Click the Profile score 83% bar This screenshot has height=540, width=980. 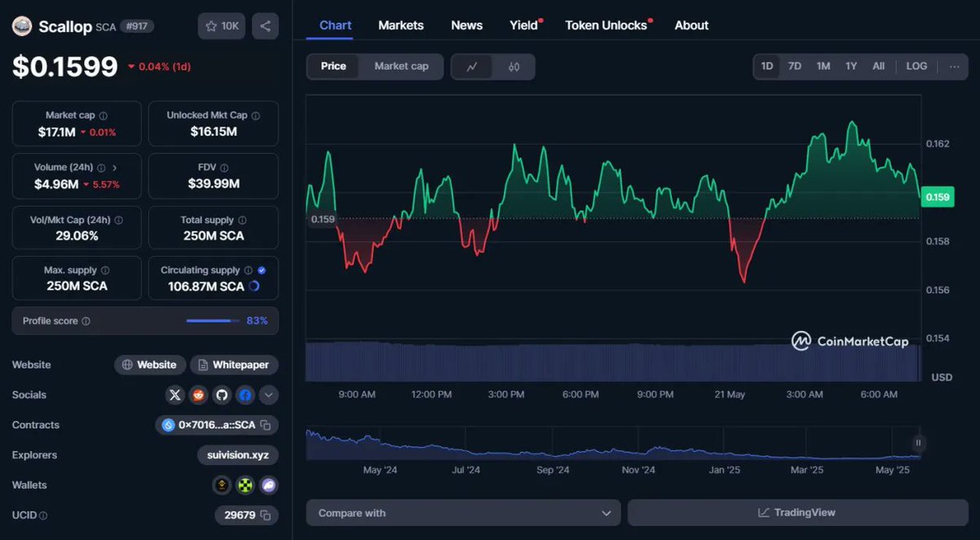pyautogui.click(x=214, y=321)
